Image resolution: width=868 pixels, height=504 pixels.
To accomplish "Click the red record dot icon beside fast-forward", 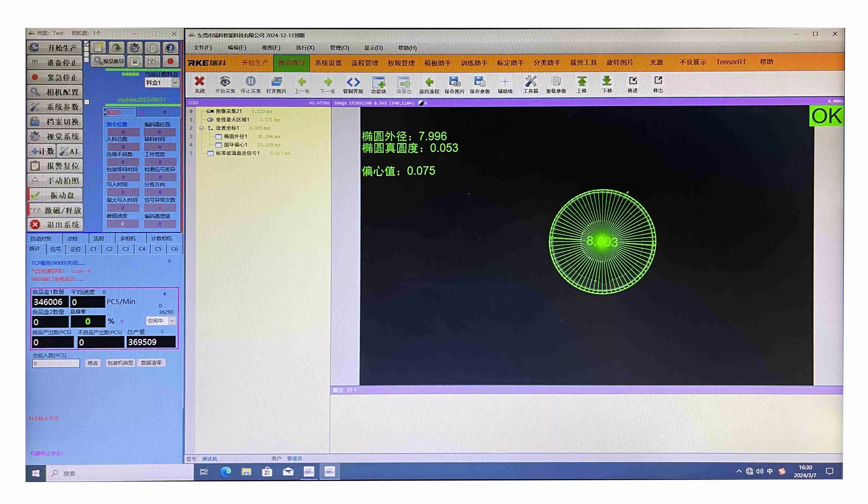I will (170, 62).
